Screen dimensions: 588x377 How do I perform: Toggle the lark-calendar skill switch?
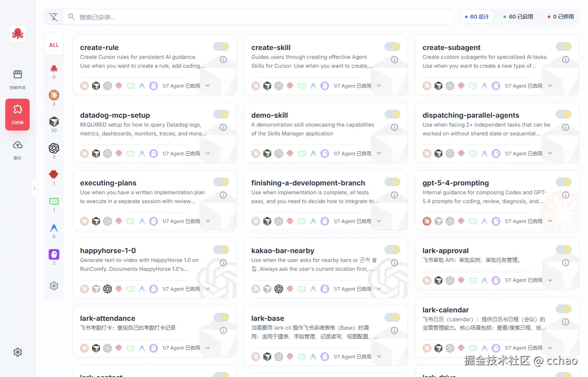tap(564, 309)
